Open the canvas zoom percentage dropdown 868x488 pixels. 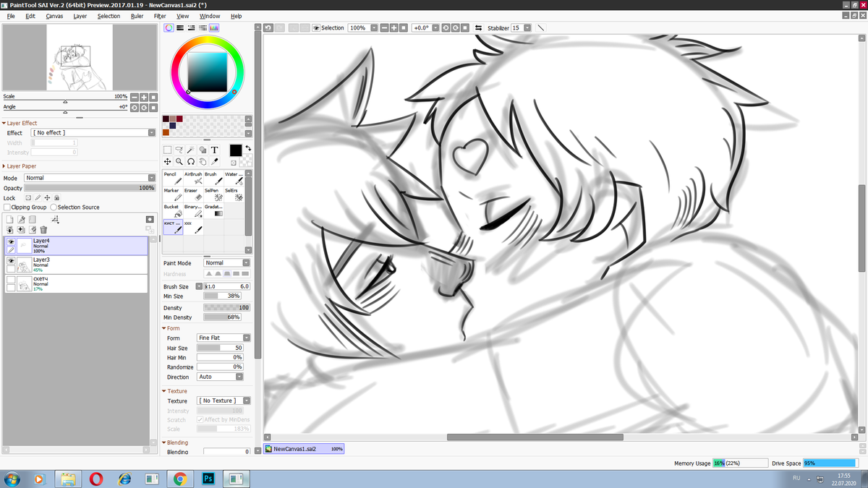click(374, 28)
